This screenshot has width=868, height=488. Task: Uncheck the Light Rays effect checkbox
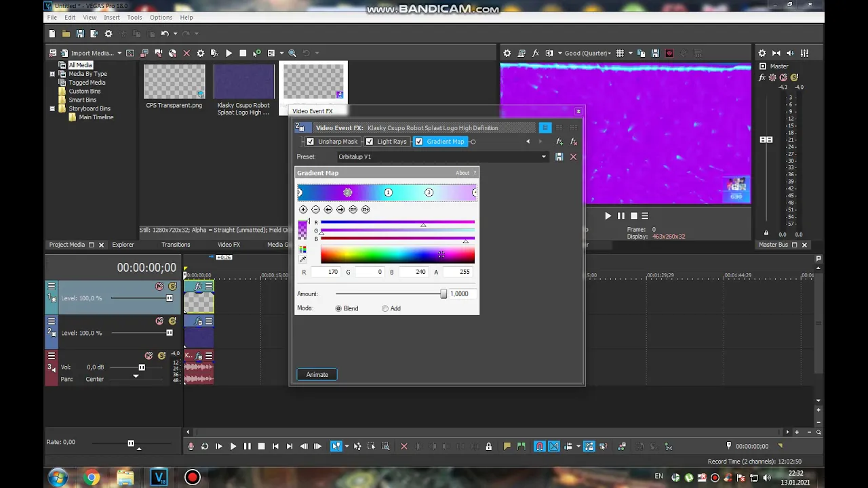[370, 142]
